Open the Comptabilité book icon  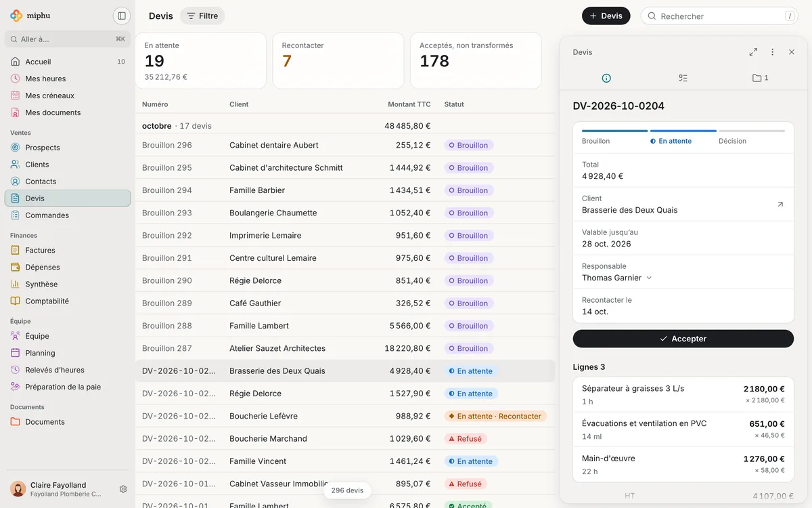(x=16, y=301)
